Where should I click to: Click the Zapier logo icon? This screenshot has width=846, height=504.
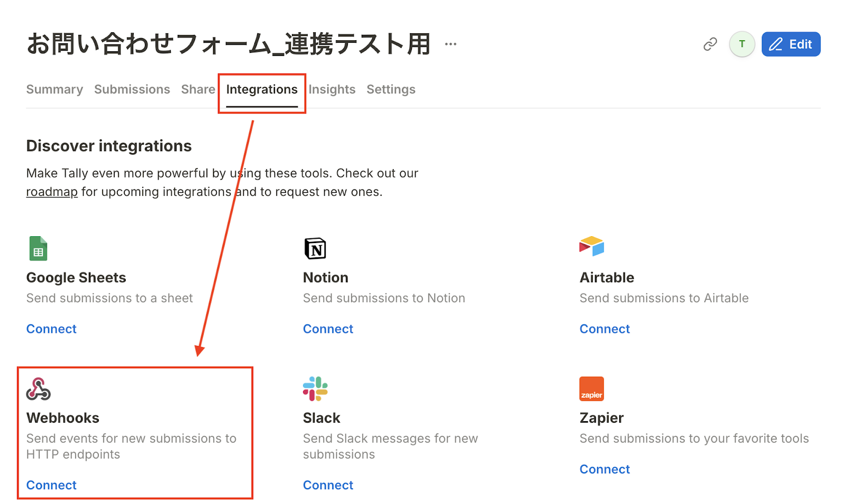pos(592,389)
